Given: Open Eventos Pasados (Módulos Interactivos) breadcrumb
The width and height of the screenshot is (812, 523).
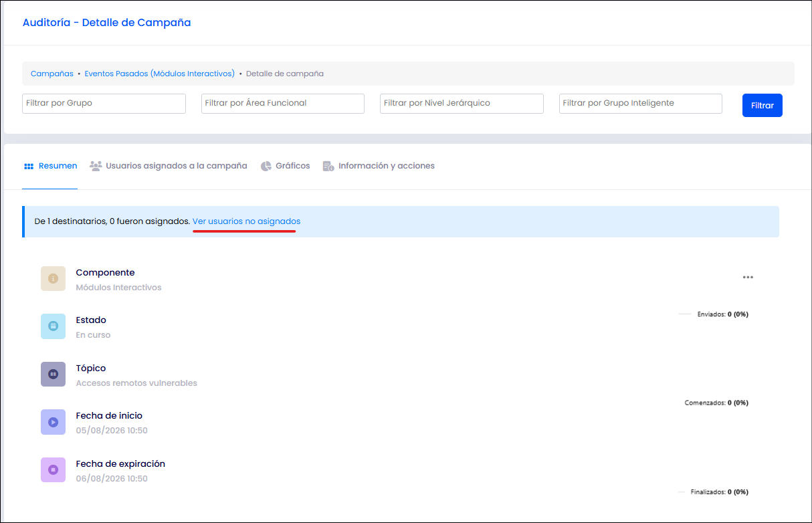Looking at the screenshot, I should pos(159,74).
